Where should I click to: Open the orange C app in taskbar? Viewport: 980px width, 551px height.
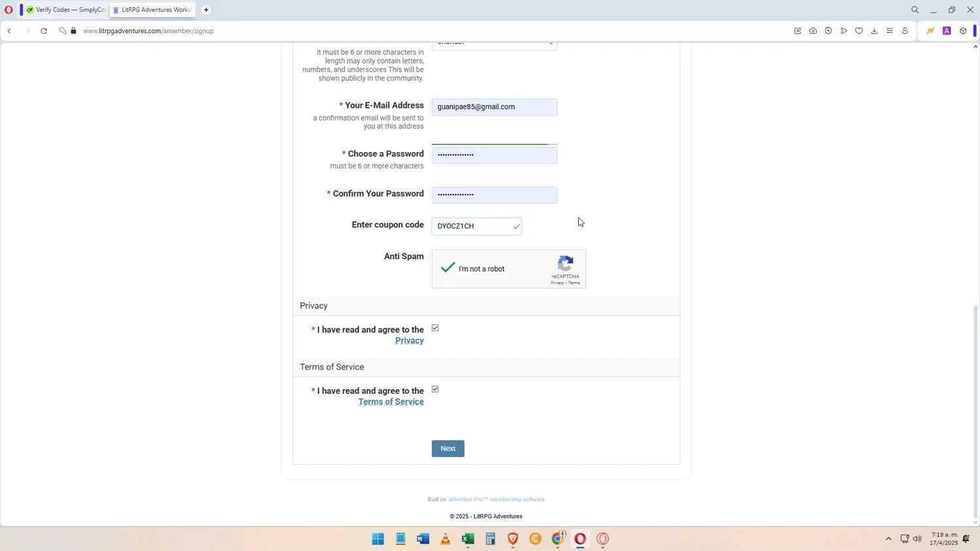click(x=535, y=539)
